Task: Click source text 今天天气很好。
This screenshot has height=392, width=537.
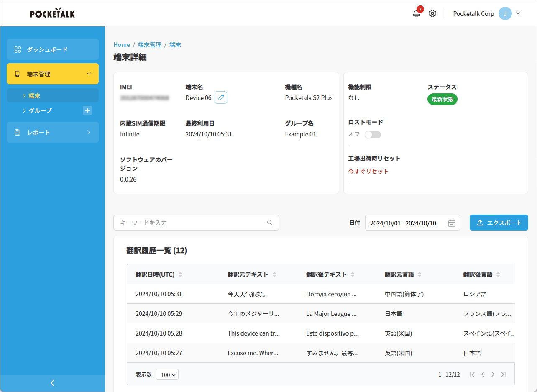Action: [x=248, y=294]
